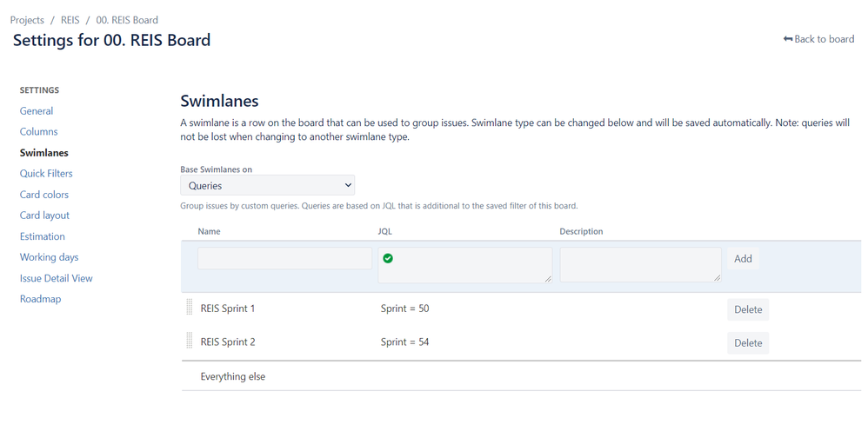
Task: Click the Add swimlane button
Action: point(743,258)
